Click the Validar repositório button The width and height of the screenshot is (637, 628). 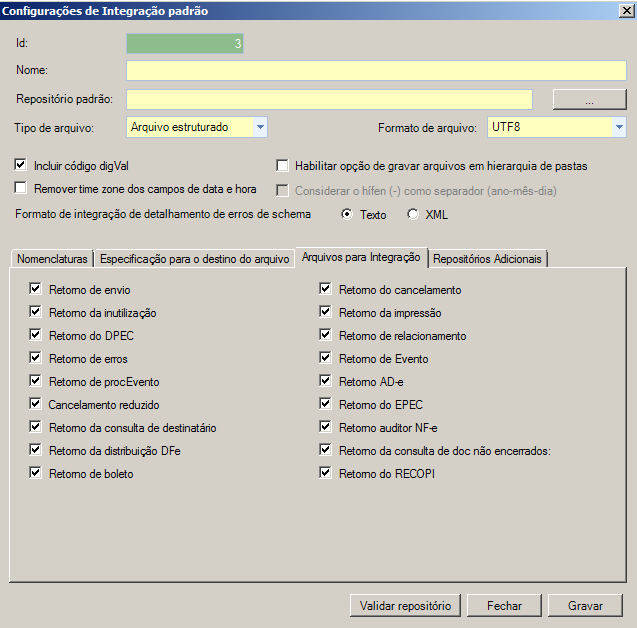point(406,605)
